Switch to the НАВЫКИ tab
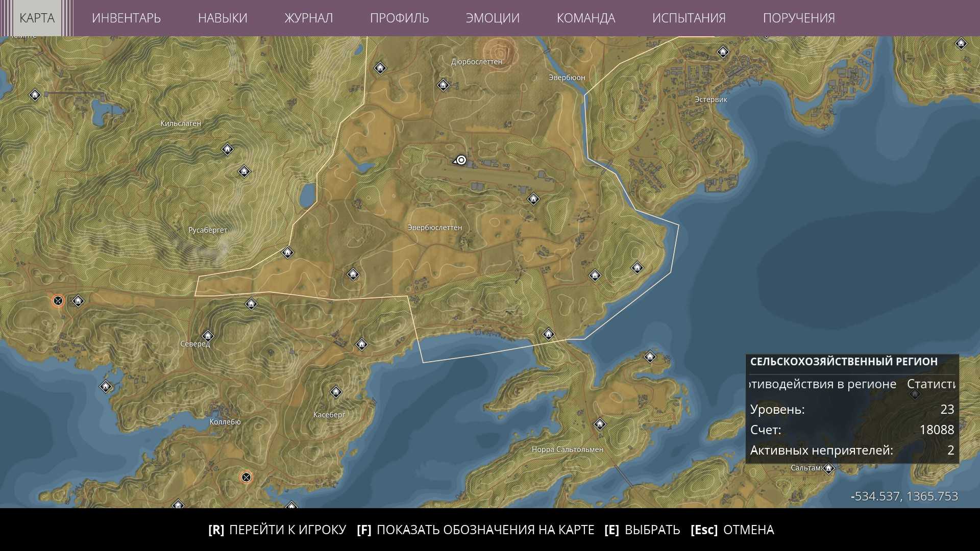The image size is (980, 551). 223,18
